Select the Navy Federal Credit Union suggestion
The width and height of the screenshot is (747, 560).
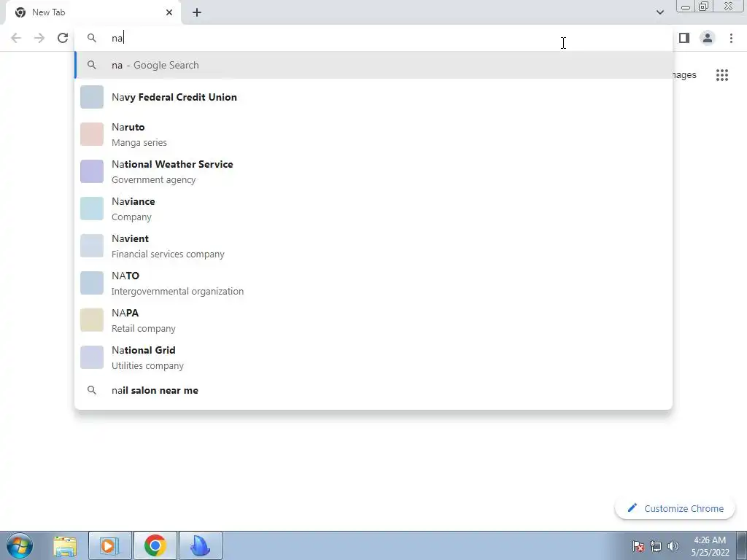click(373, 97)
